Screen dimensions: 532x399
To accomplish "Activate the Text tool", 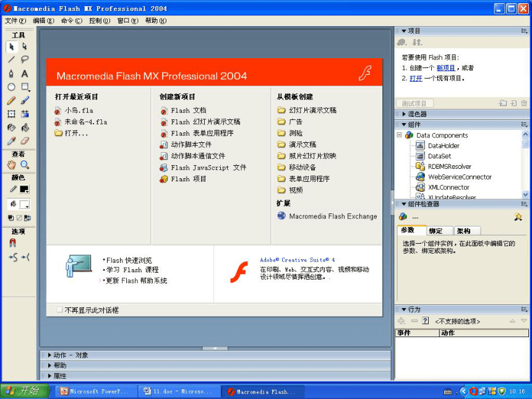I will [25, 73].
